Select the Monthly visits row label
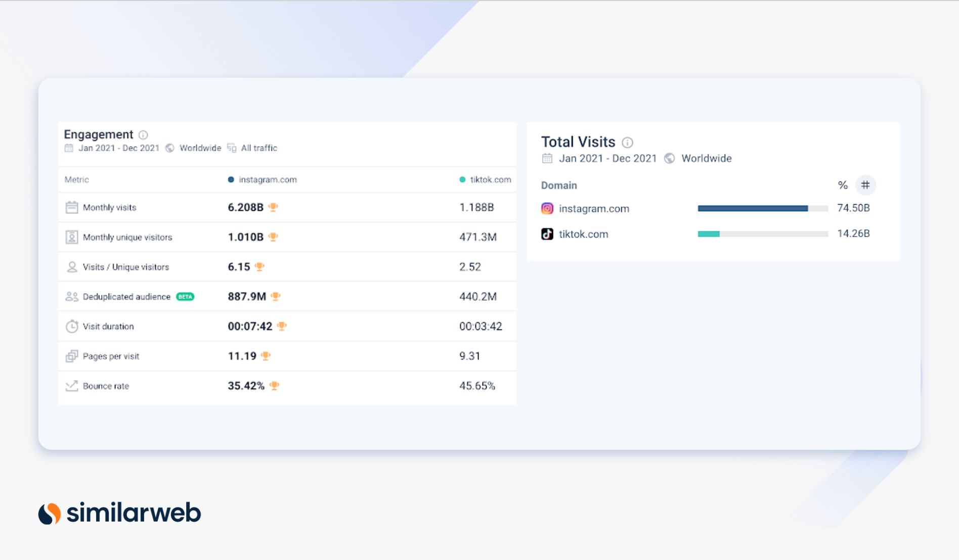The height and width of the screenshot is (560, 959). (x=110, y=207)
